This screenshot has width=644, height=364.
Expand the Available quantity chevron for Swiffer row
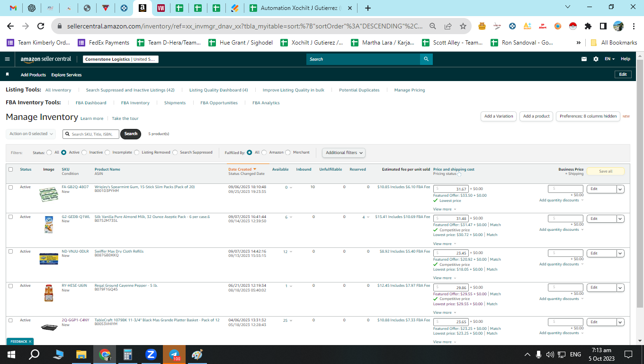point(291,252)
